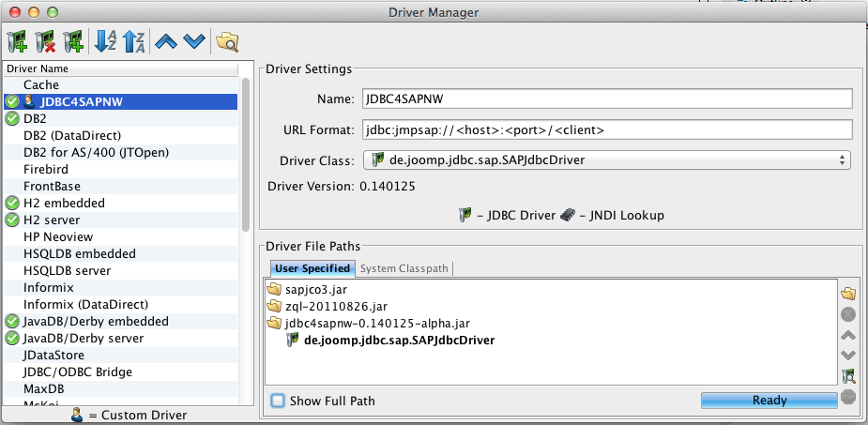The width and height of the screenshot is (868, 425).
Task: Select the H2 embedded row text
Action: click(64, 203)
